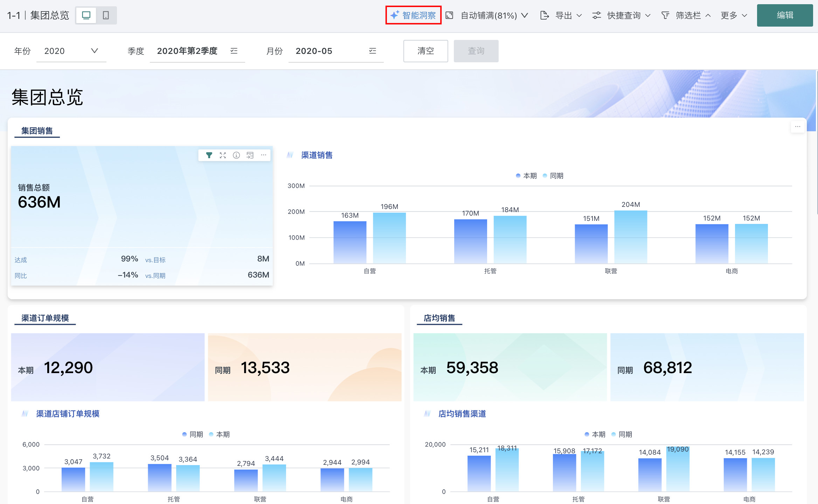Expand 销售总额 card to fullscreen
Image resolution: width=818 pixels, height=504 pixels.
click(x=223, y=155)
